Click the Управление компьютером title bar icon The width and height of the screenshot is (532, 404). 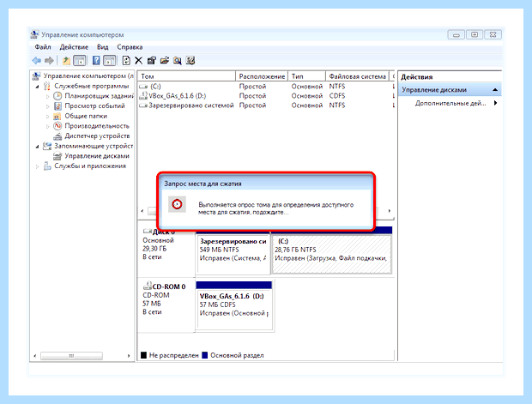[34, 34]
